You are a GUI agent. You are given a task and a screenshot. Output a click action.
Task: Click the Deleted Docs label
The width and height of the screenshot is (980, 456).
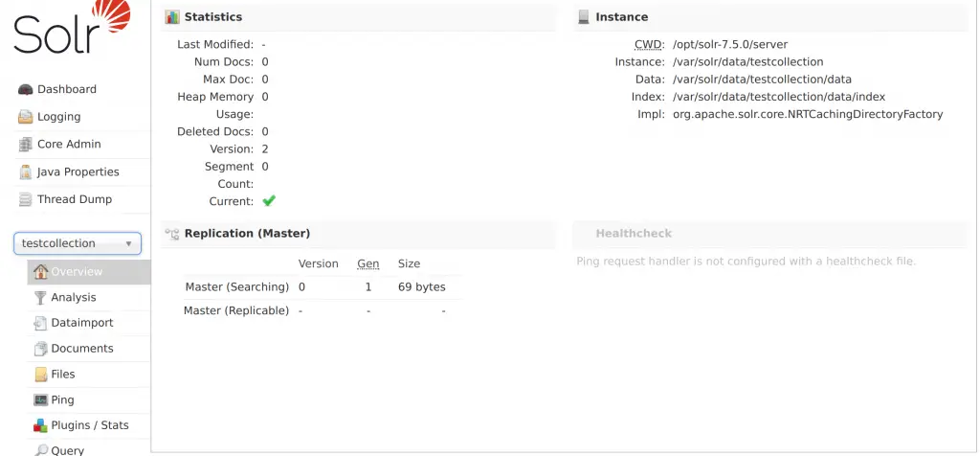215,131
